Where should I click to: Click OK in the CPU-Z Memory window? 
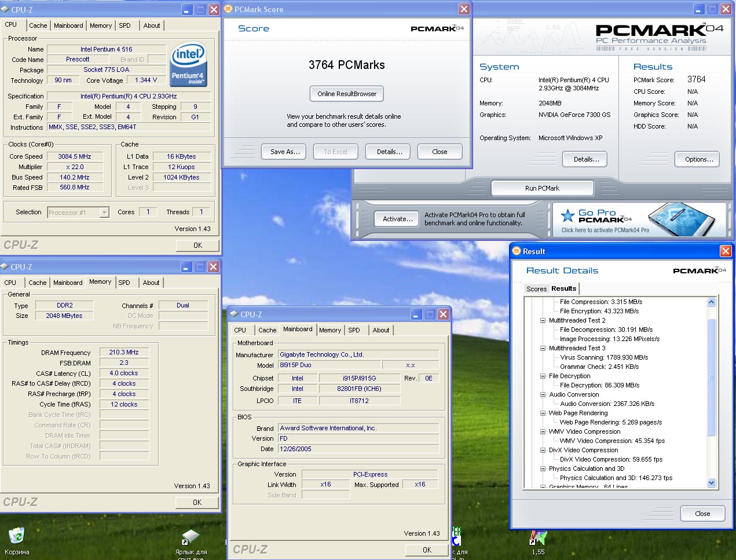(197, 502)
